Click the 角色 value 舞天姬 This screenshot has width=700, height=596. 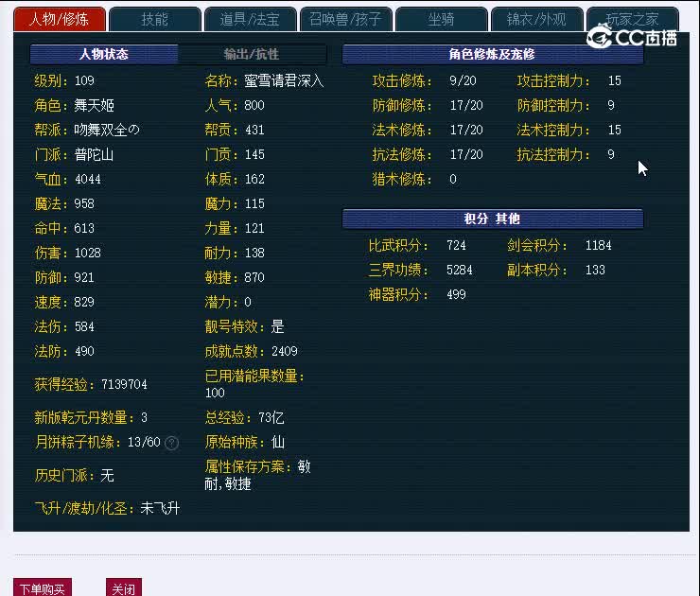click(x=95, y=105)
